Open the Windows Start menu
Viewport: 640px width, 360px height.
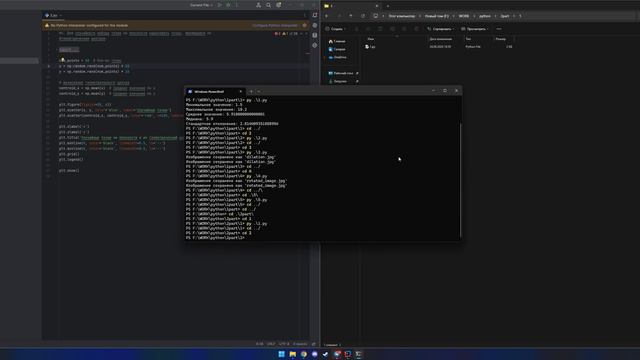(x=281, y=354)
